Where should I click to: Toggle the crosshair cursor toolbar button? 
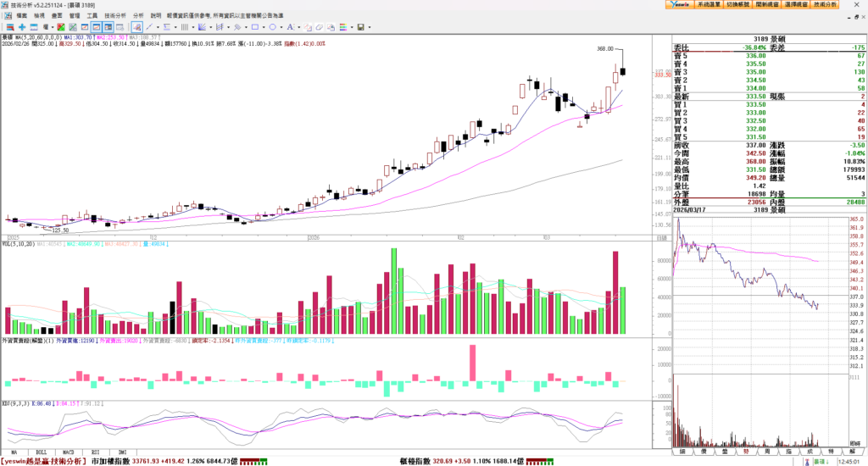[136, 27]
